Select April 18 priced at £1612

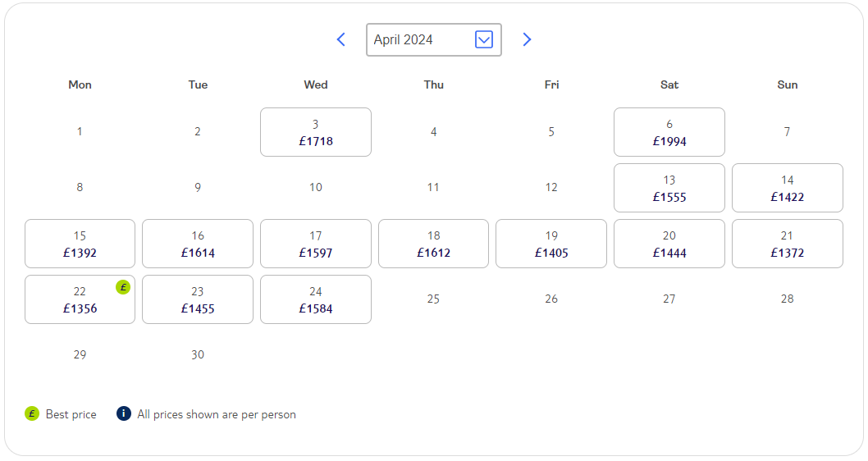pos(433,244)
